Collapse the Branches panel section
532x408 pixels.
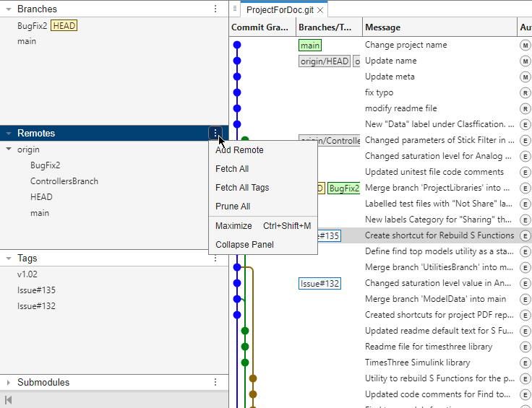(9, 9)
